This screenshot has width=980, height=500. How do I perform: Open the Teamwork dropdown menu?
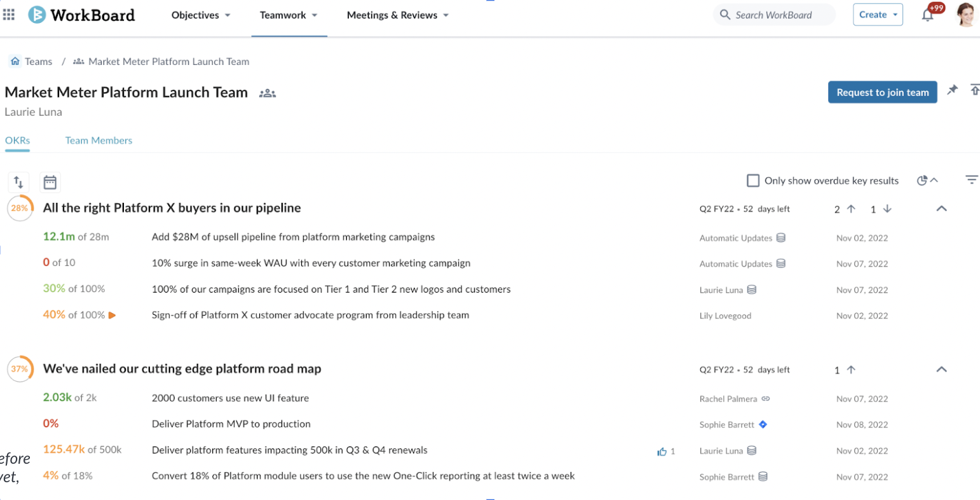289,15
